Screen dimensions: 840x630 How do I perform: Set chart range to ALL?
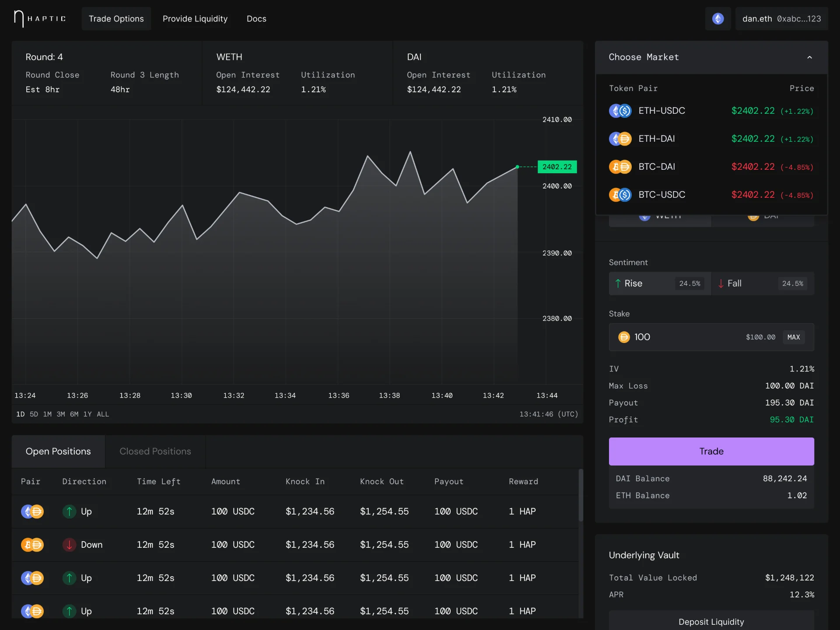pyautogui.click(x=103, y=414)
